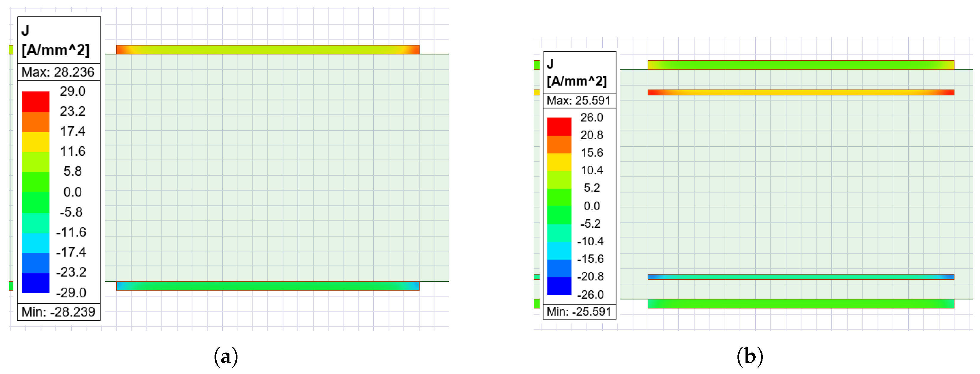Click the Min: -28.239 label
Viewport: 980px width, 374px height.
click(x=58, y=312)
